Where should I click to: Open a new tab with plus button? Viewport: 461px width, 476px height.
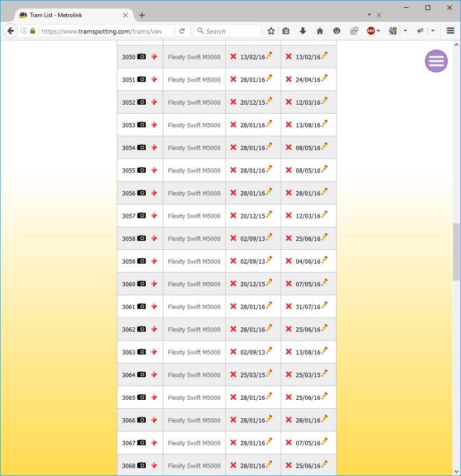coord(142,15)
